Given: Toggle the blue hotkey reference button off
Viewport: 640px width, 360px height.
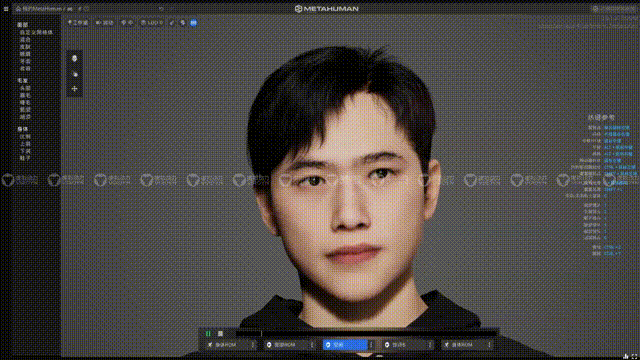Looking at the screenshot, I should click(x=193, y=23).
